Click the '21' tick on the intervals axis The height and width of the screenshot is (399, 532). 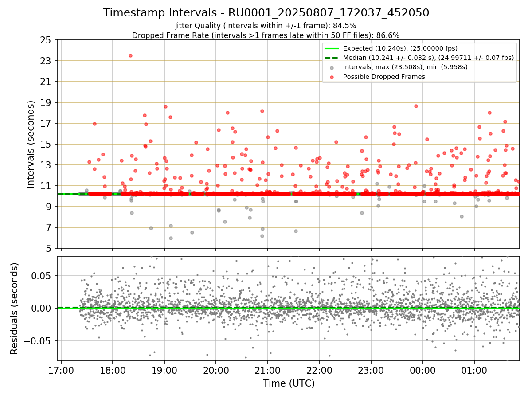tap(46, 82)
